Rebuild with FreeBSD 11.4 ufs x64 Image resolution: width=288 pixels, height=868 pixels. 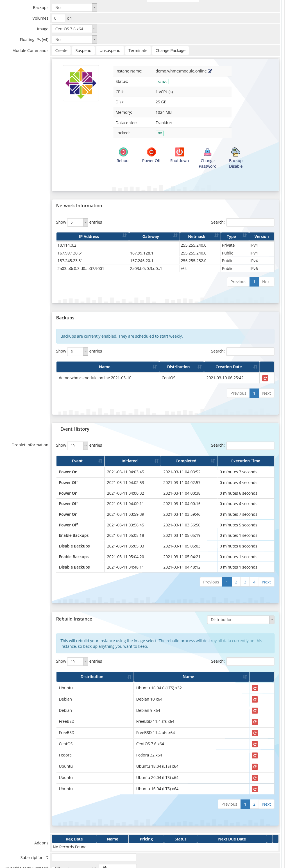[x=255, y=733]
